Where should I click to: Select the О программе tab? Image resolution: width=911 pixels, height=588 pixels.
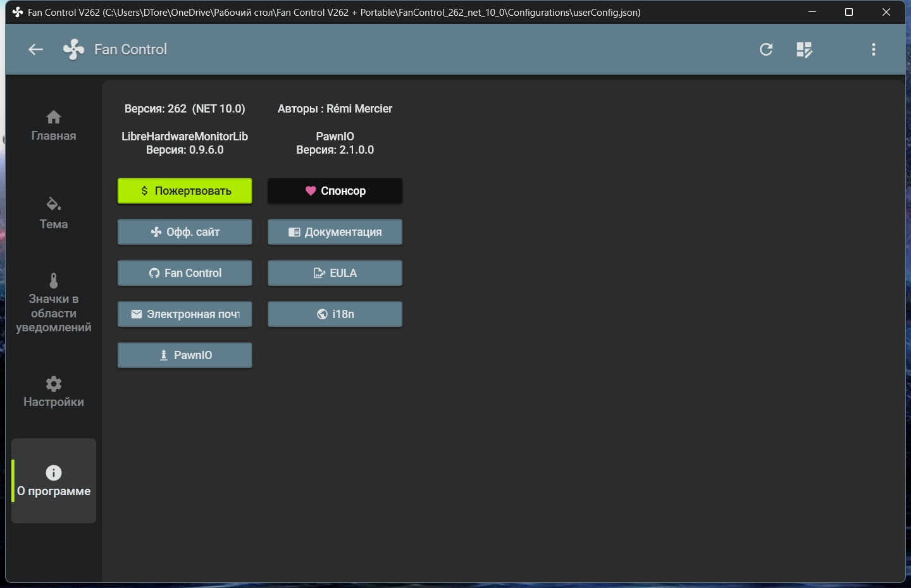(54, 481)
